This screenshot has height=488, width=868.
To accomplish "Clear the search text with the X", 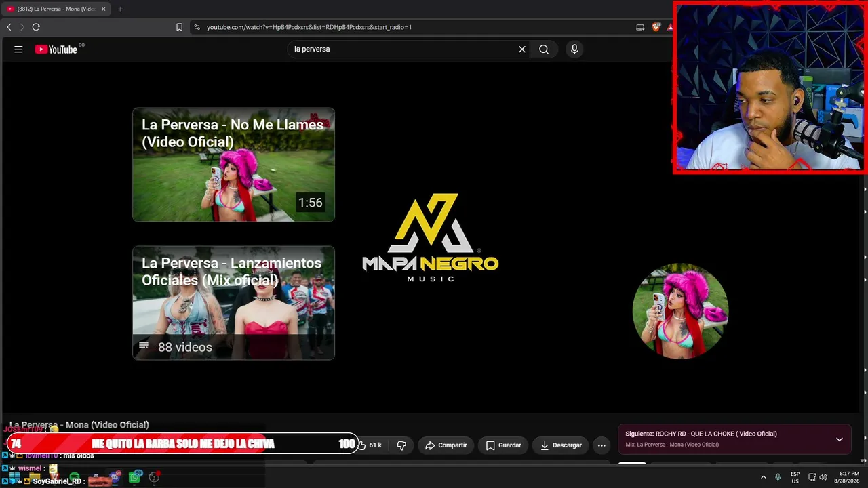I will 522,49.
